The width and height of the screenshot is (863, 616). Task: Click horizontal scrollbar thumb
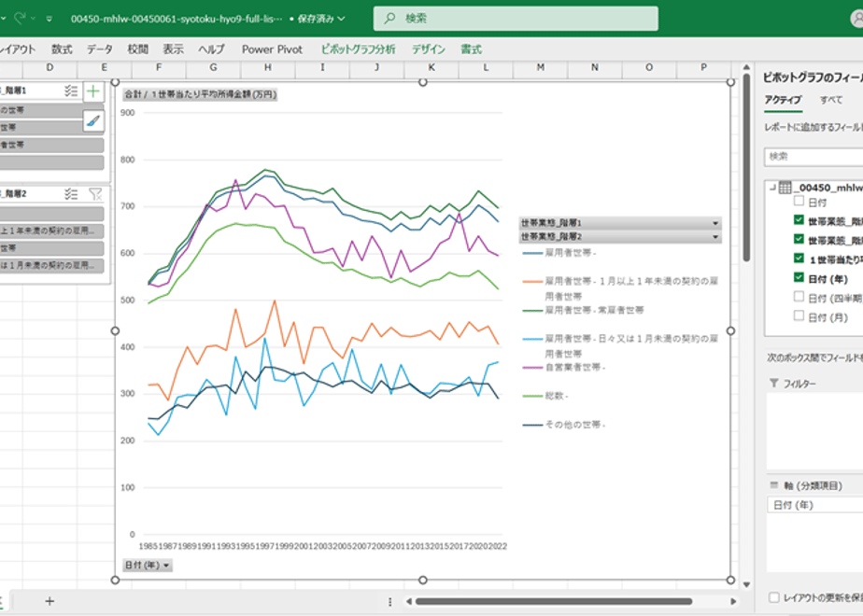tap(554, 602)
